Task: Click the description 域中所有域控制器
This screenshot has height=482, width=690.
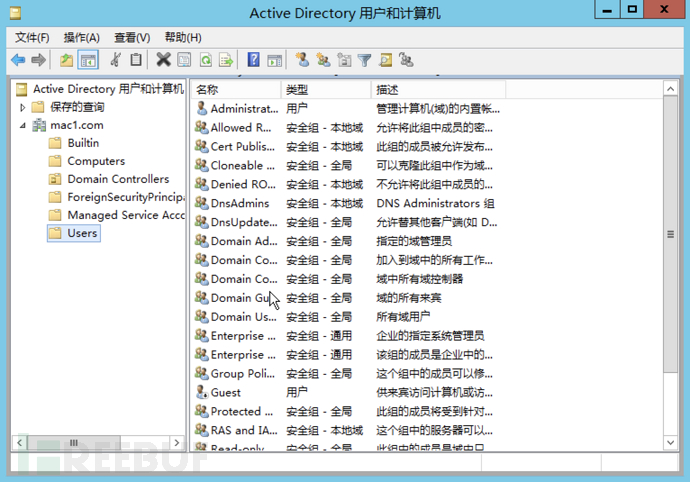Action: pos(419,279)
